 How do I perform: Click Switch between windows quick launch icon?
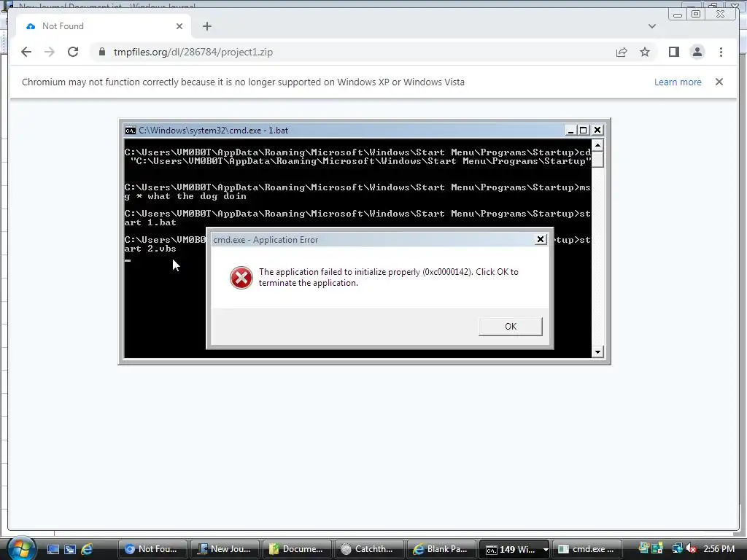(x=70, y=549)
